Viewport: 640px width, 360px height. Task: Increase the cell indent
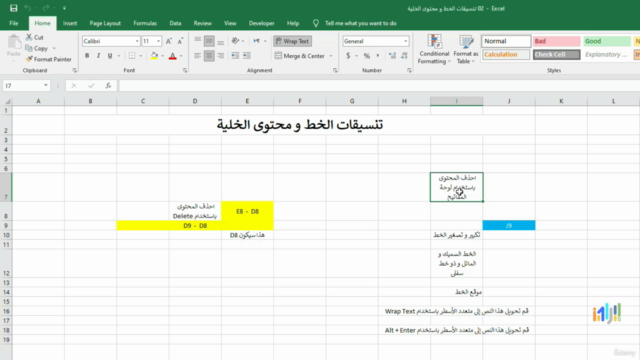(247, 56)
